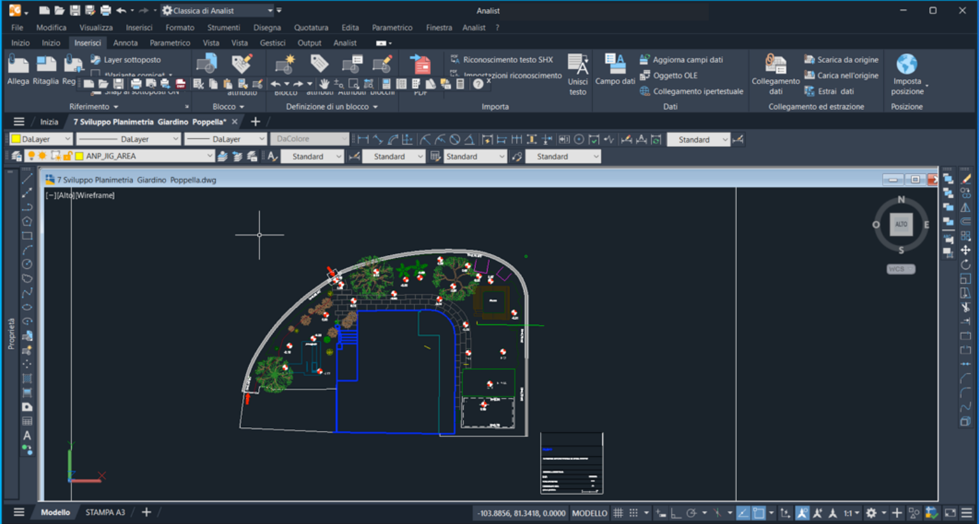Click the Imposta posizione globe icon

click(x=907, y=64)
